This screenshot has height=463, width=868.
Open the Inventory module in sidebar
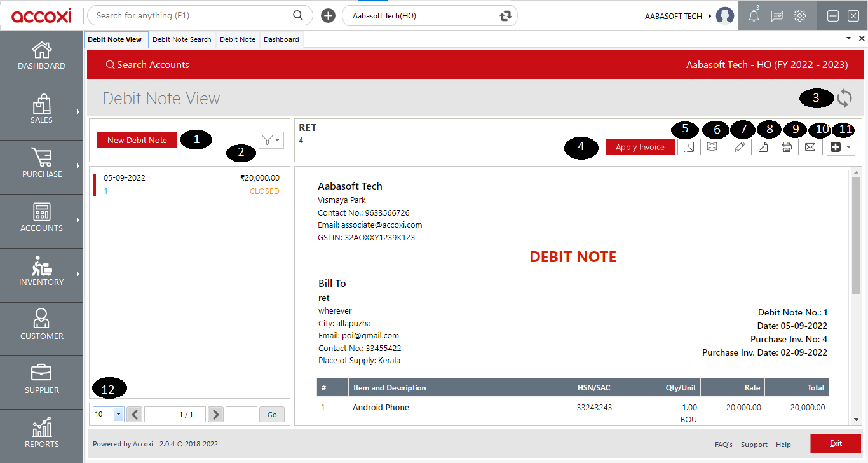pyautogui.click(x=41, y=272)
